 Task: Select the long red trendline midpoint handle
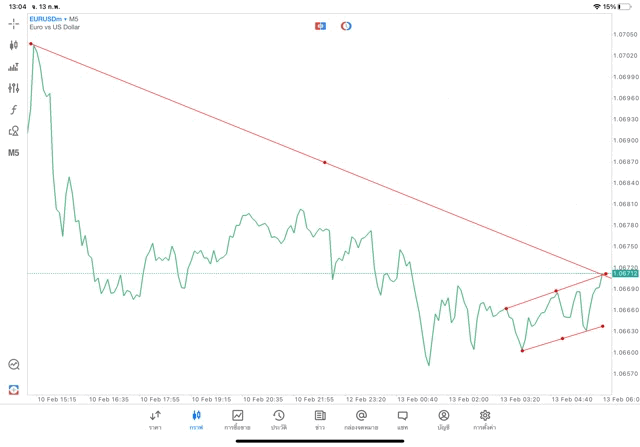(324, 162)
